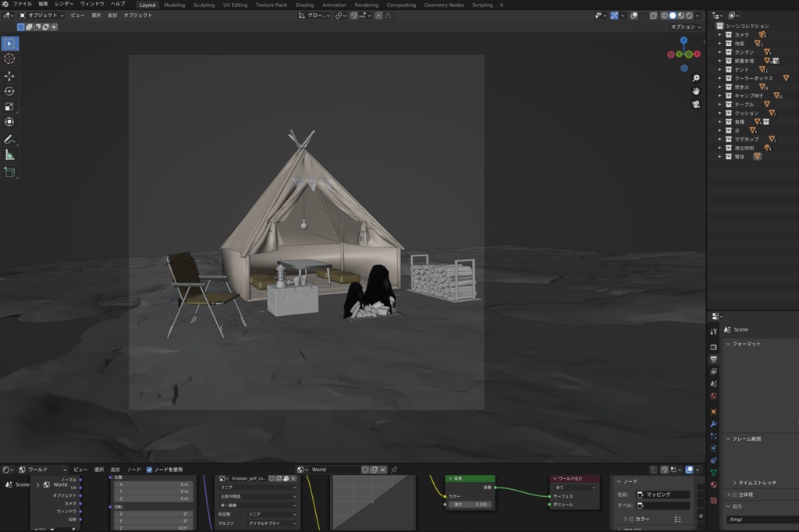Open the World properties globe tab
The image size is (799, 532).
click(713, 396)
